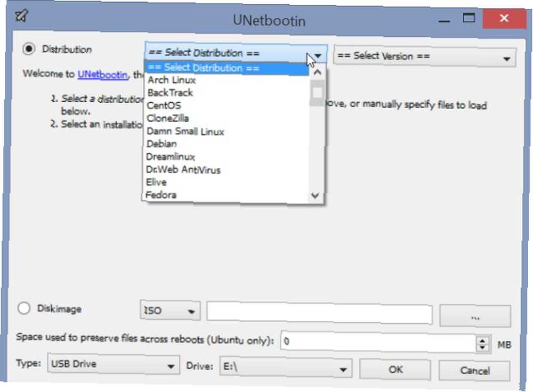Close the UNetbootin window
Screen dimensions: 533x392
click(504, 18)
